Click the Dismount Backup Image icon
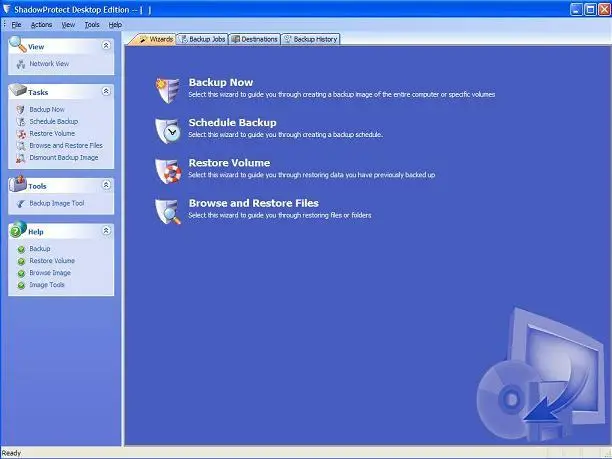The image size is (612, 459). point(21,158)
